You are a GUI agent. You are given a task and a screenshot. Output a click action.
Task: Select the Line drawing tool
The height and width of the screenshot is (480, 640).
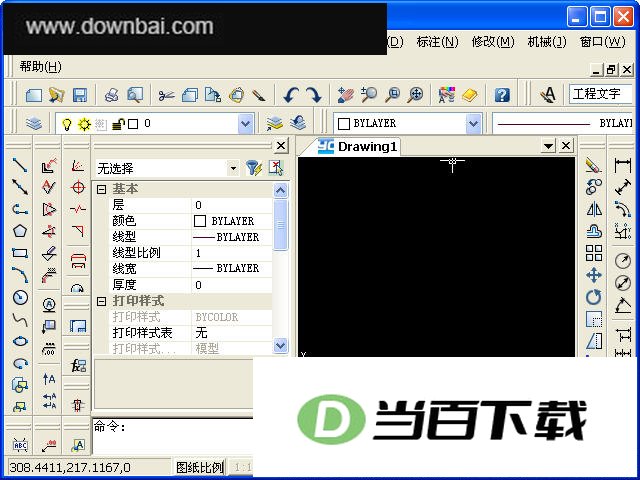tap(20, 165)
